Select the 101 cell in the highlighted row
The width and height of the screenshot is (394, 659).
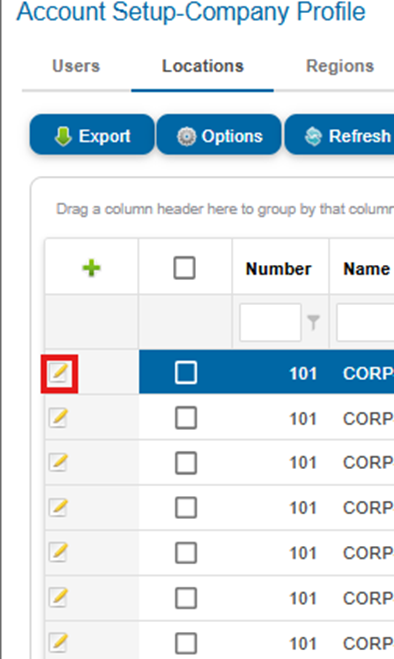tap(303, 373)
